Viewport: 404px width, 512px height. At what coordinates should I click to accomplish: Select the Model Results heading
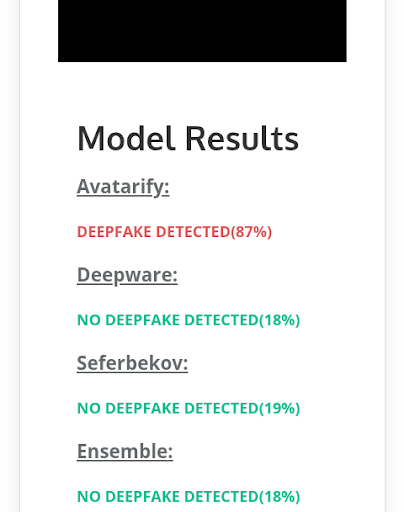point(188,138)
